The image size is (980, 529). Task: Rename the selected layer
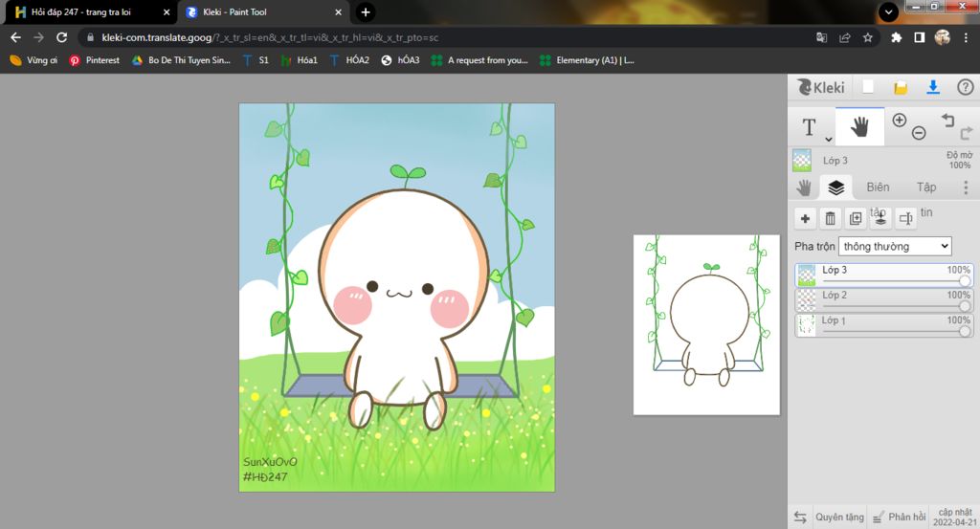click(905, 218)
